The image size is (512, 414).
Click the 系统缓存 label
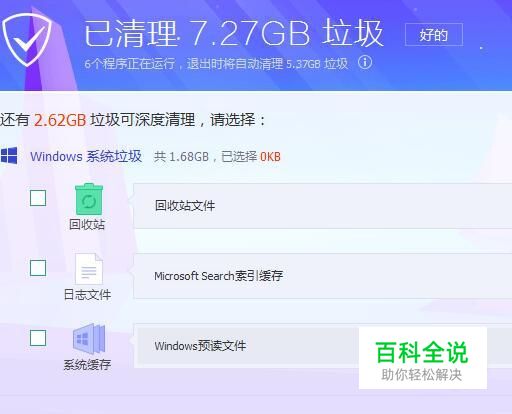coord(87,365)
